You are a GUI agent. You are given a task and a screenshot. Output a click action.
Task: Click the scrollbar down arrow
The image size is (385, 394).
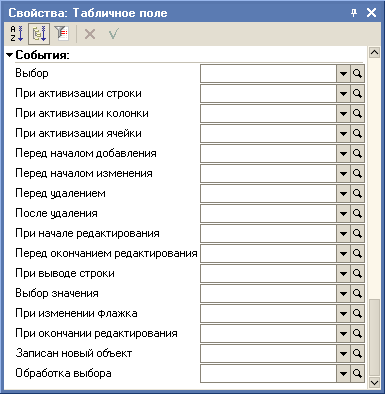tap(375, 383)
